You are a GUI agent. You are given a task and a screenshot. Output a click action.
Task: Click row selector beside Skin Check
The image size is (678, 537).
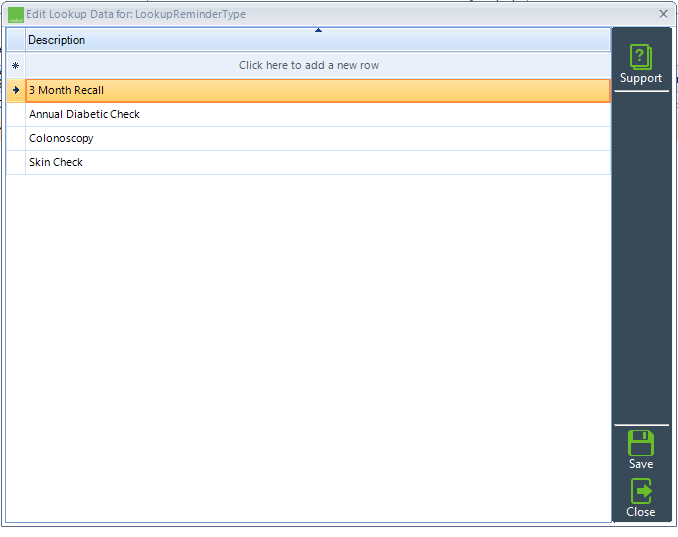pos(16,162)
